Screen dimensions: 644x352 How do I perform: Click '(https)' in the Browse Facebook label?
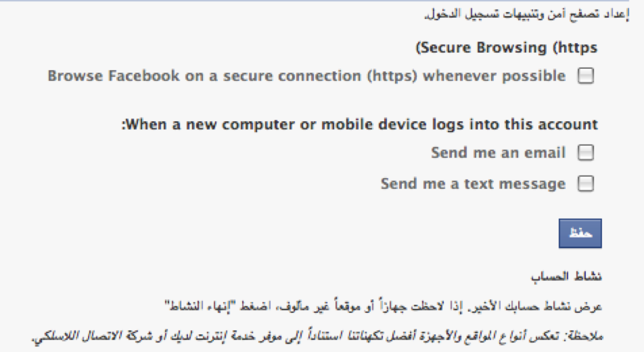(391, 76)
